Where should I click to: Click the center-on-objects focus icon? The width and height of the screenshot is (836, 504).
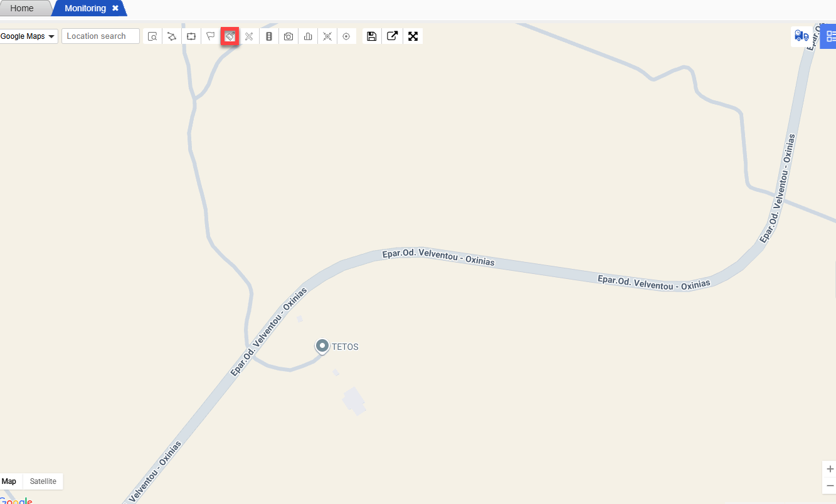(x=327, y=36)
